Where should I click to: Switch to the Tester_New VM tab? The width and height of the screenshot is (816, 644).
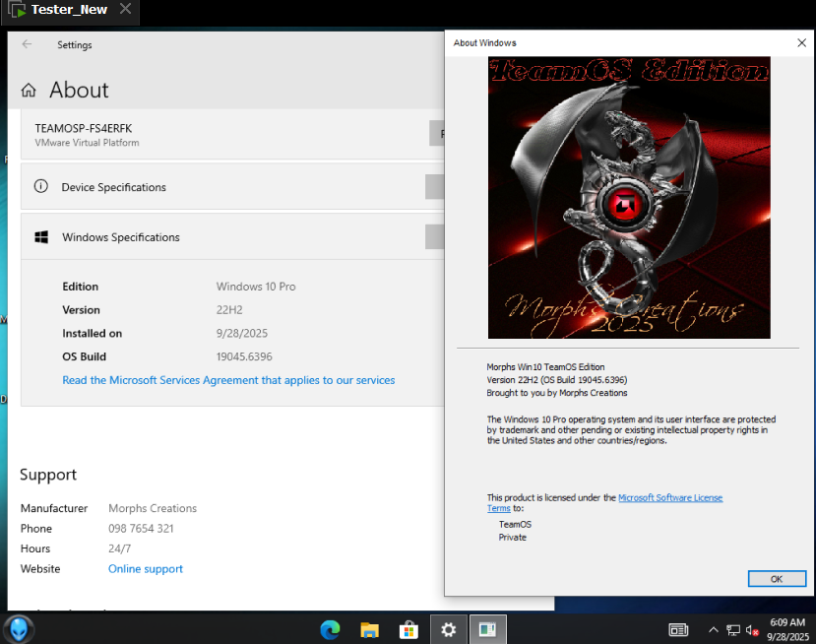pos(68,10)
